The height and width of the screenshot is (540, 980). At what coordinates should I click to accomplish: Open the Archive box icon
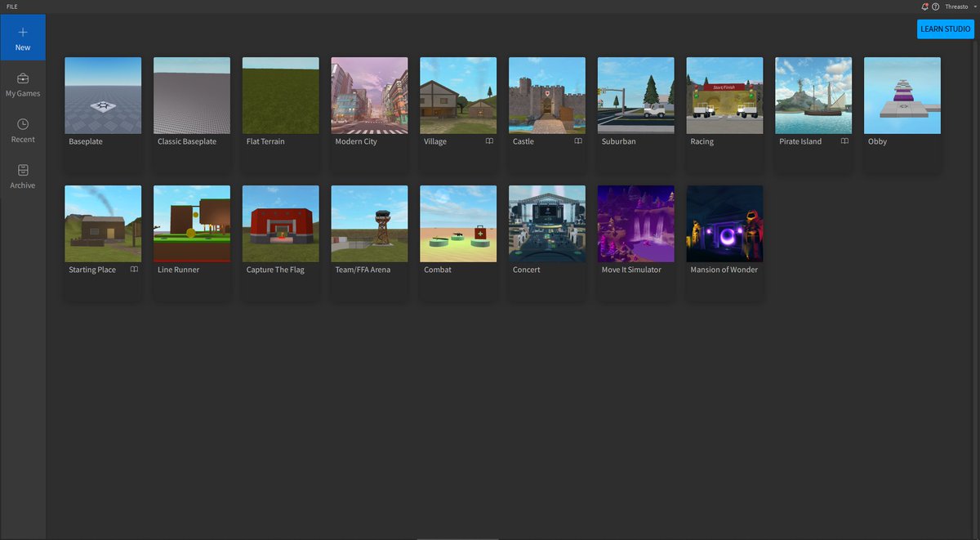[x=23, y=170]
